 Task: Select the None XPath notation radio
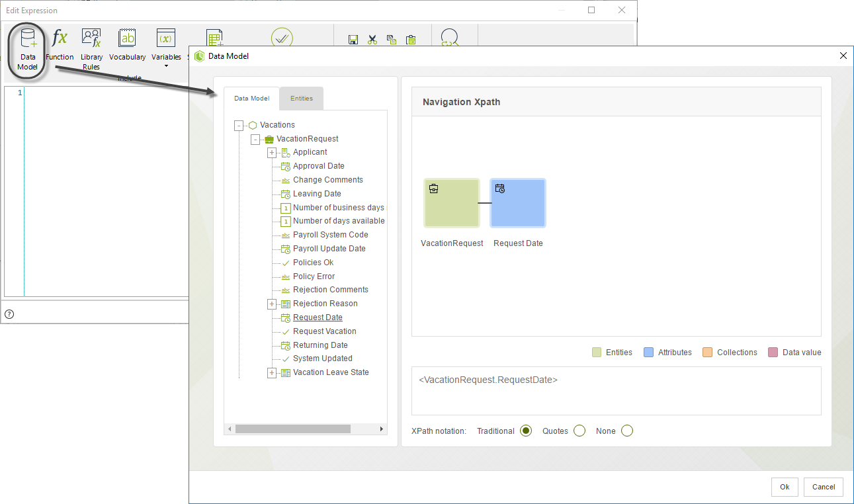click(x=627, y=431)
